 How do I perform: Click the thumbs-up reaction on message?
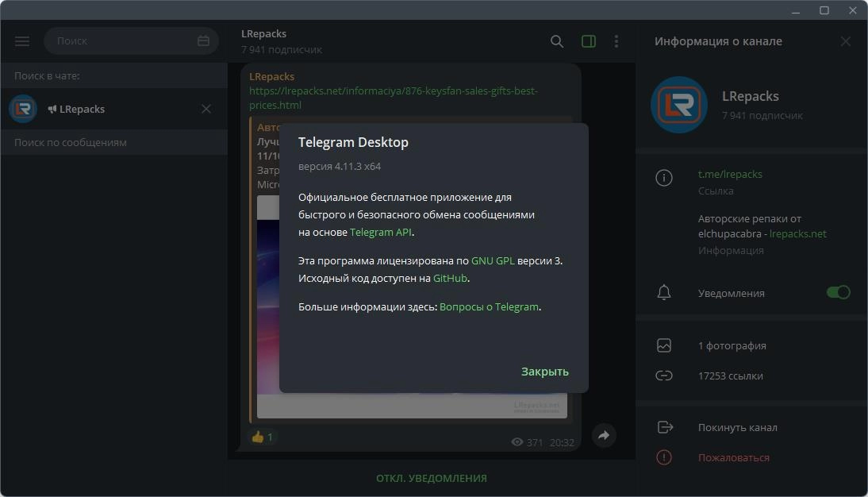[x=263, y=437]
